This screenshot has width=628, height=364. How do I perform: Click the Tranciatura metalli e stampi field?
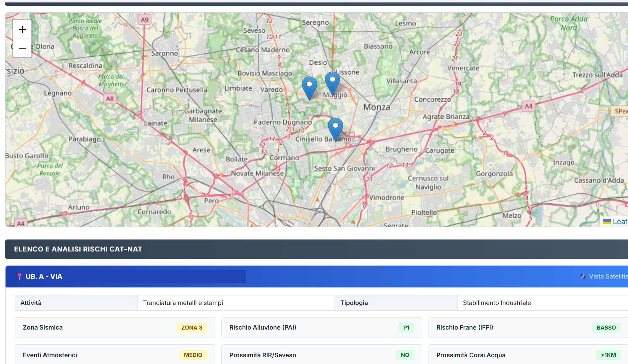[x=183, y=303]
